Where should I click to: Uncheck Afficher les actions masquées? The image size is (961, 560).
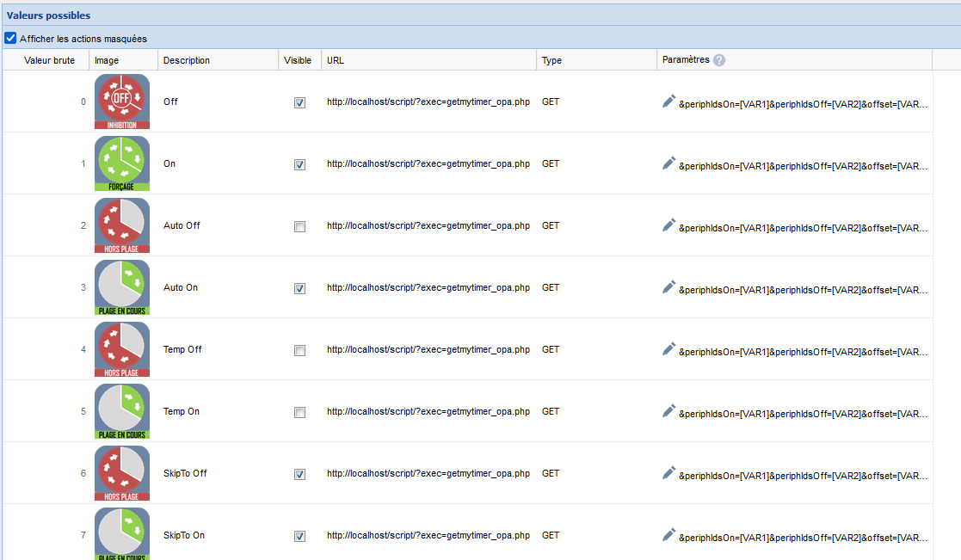click(11, 39)
